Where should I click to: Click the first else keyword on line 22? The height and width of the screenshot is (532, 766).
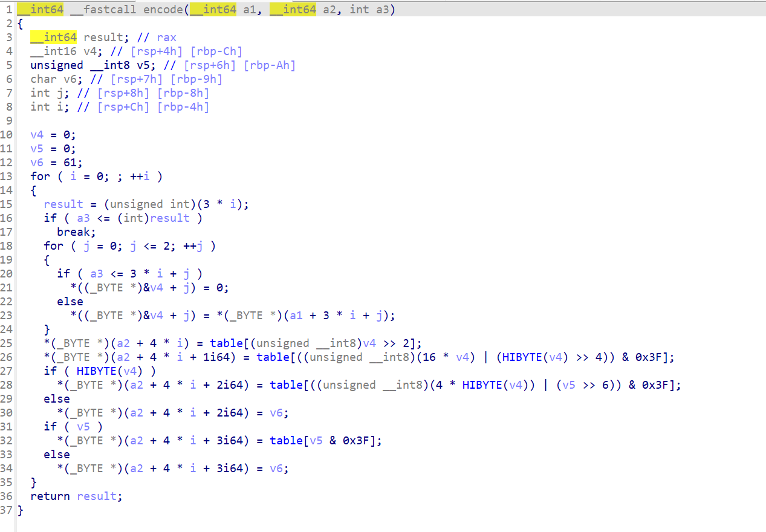70,302
